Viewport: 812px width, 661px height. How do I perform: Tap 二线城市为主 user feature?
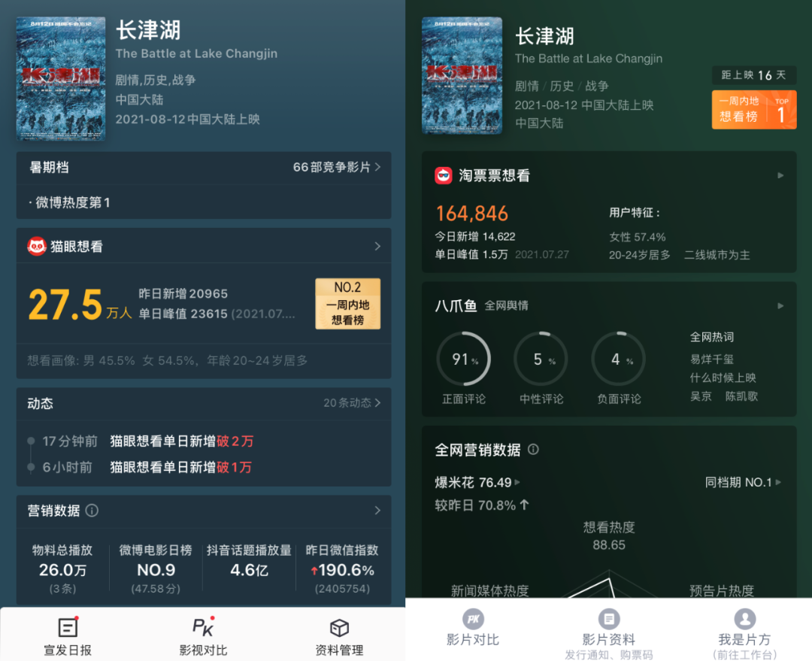717,255
